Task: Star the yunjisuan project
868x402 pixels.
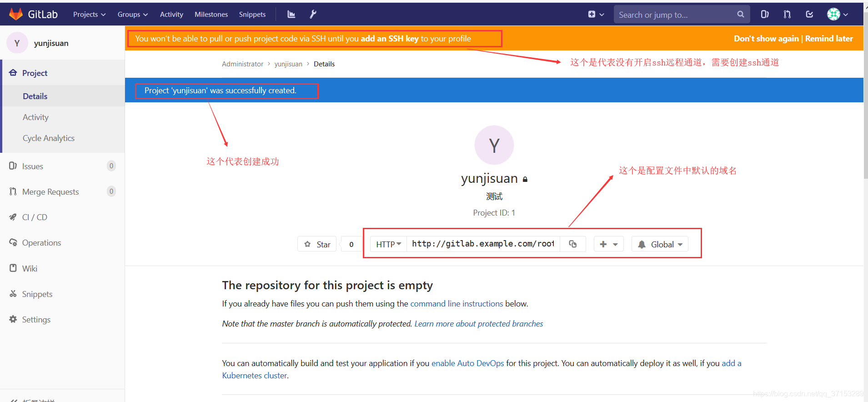Action: (x=317, y=244)
